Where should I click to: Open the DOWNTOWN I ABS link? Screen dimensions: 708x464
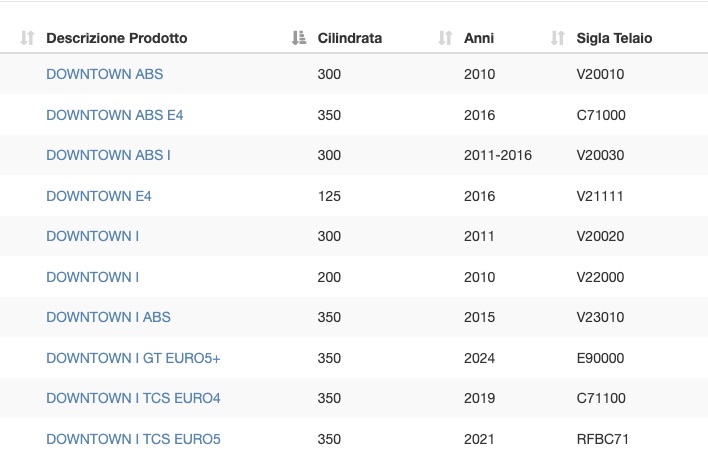(x=108, y=317)
